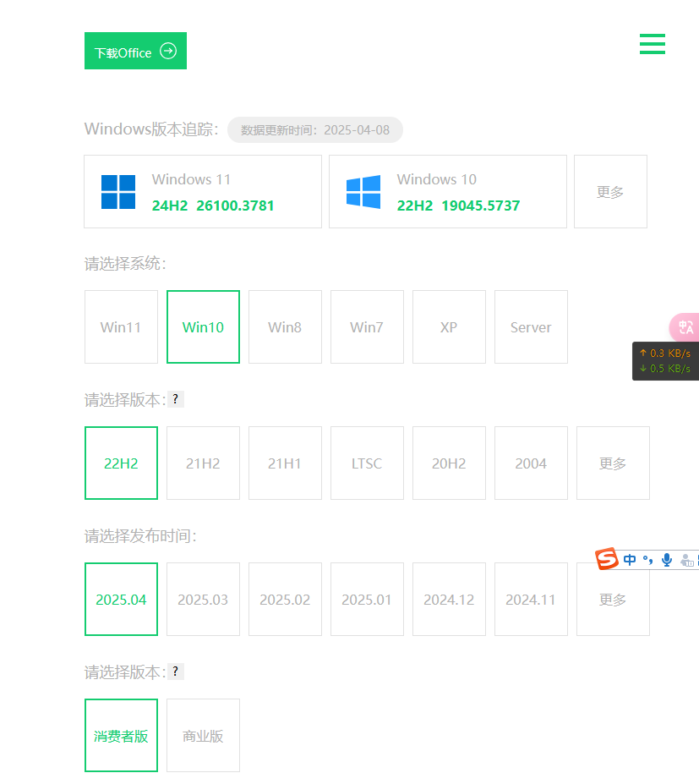Click the Sogou keyboard toolbox icon
This screenshot has width=699, height=784.
point(687,560)
